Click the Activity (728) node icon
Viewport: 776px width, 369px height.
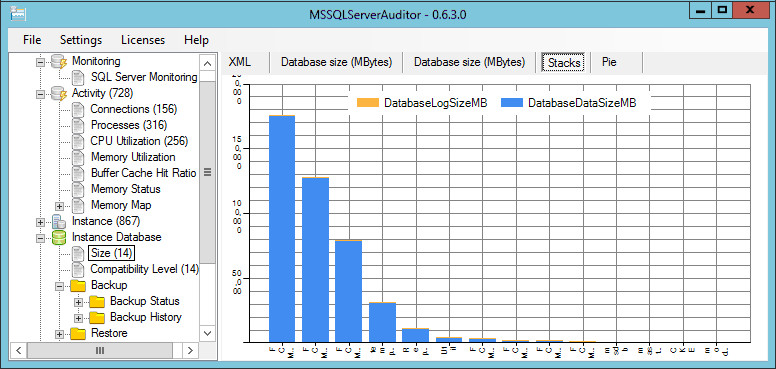pyautogui.click(x=59, y=93)
